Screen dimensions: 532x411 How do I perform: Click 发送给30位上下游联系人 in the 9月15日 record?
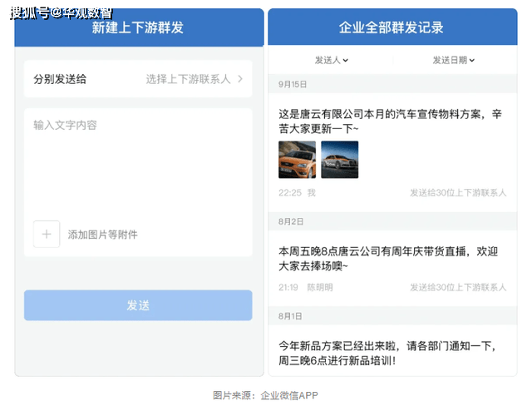click(457, 192)
